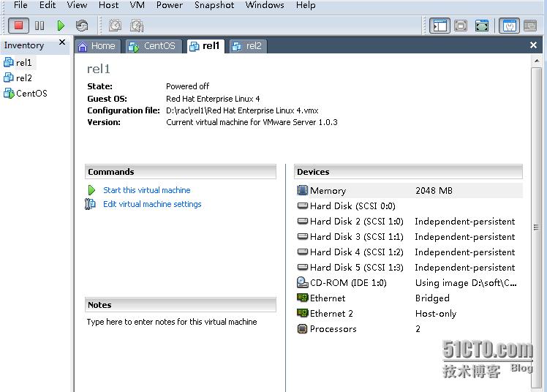Click the settings icon beside Edit virtual machine settings

click(91, 203)
